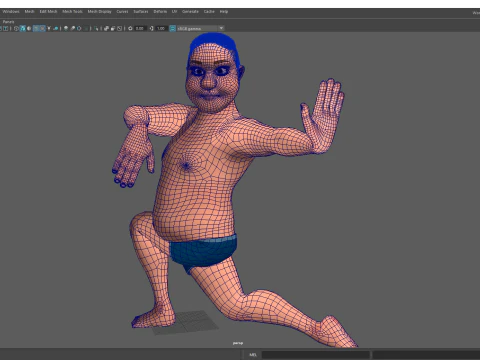Toggle Screen Space Ambient Occlusion icon
Image resolution: width=480 pixels, height=360 pixels.
coord(66,29)
